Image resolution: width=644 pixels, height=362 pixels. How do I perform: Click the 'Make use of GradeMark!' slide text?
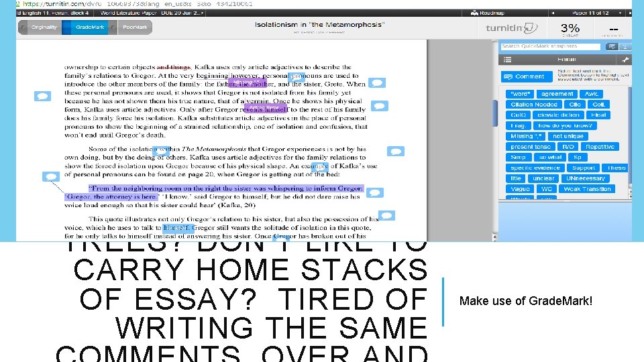tap(526, 301)
